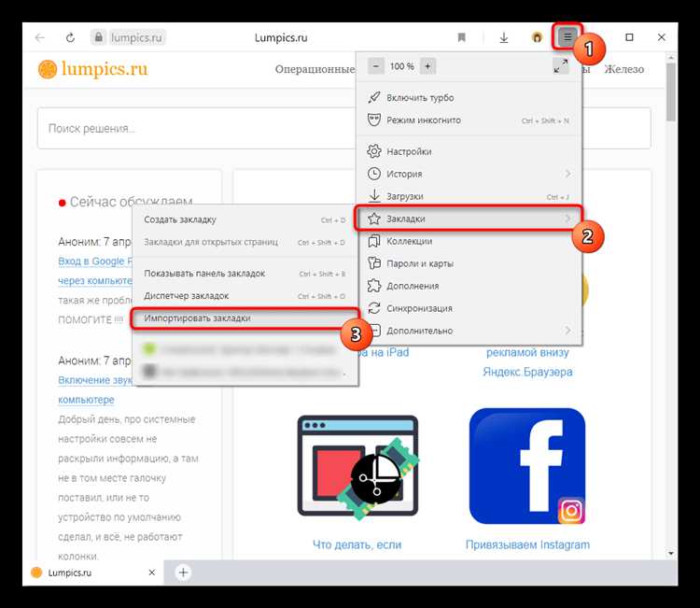Viewport: 700px width, 608px height.
Task: Click the page vertical scrollbar thumb
Action: pyautogui.click(x=670, y=92)
